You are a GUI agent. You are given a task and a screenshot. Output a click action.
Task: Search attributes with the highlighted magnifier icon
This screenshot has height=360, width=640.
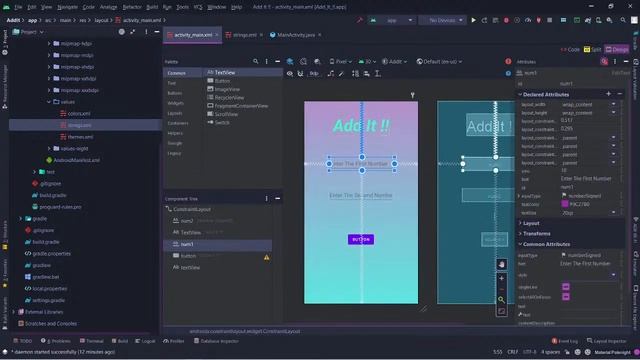click(604, 62)
